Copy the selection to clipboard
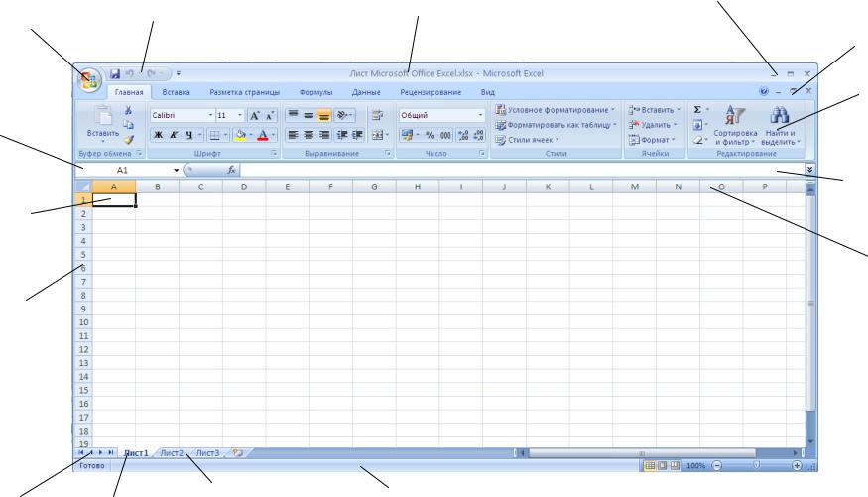This screenshot has height=497, width=868. [x=128, y=125]
